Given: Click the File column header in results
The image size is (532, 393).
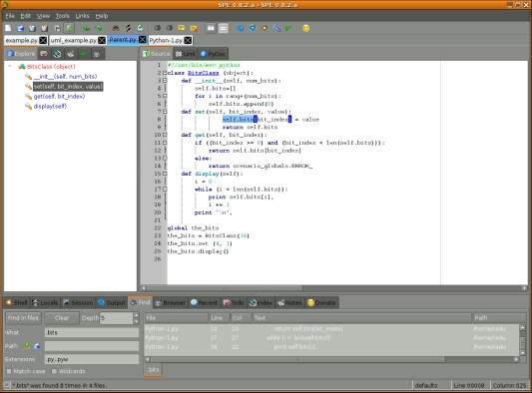Looking at the screenshot, I should coord(176,318).
